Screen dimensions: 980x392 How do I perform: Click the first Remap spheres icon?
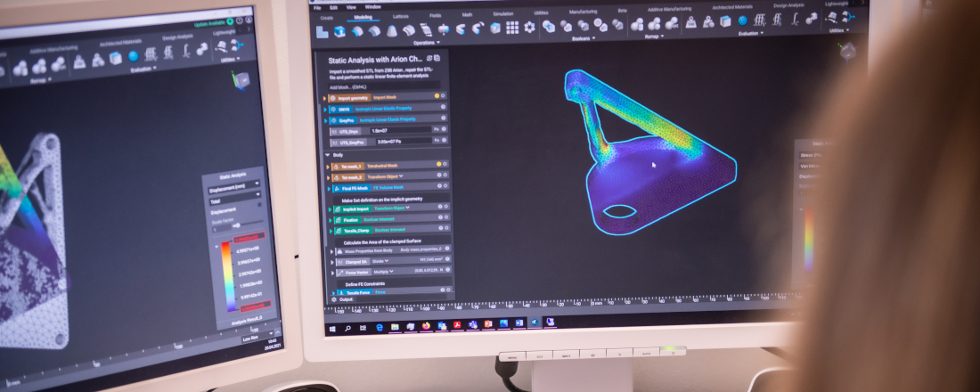(x=636, y=24)
